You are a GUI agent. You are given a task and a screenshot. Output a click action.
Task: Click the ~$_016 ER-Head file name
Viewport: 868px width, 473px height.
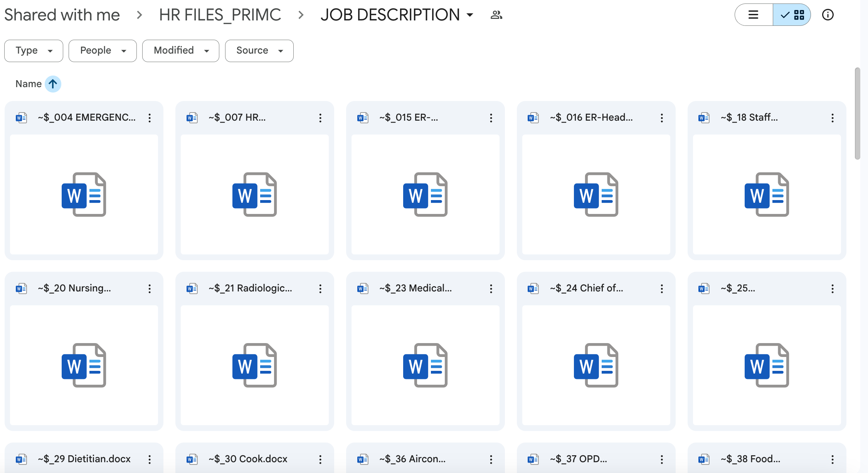(591, 118)
